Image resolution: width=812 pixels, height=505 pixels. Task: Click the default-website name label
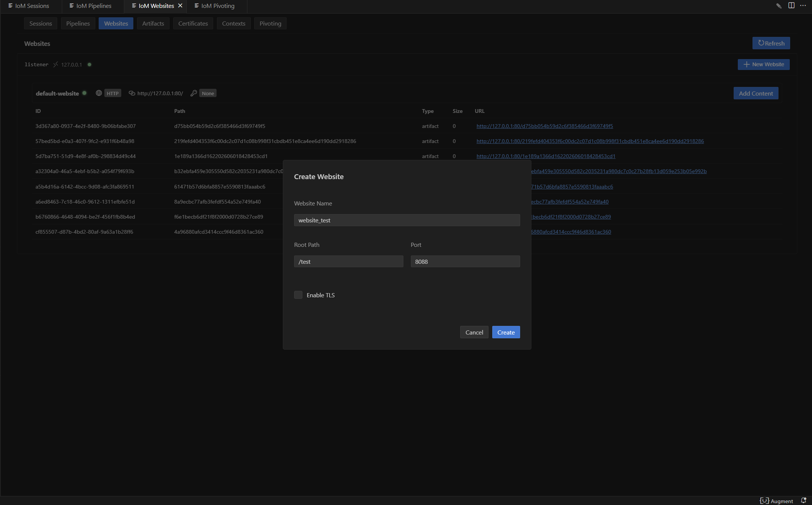click(57, 93)
